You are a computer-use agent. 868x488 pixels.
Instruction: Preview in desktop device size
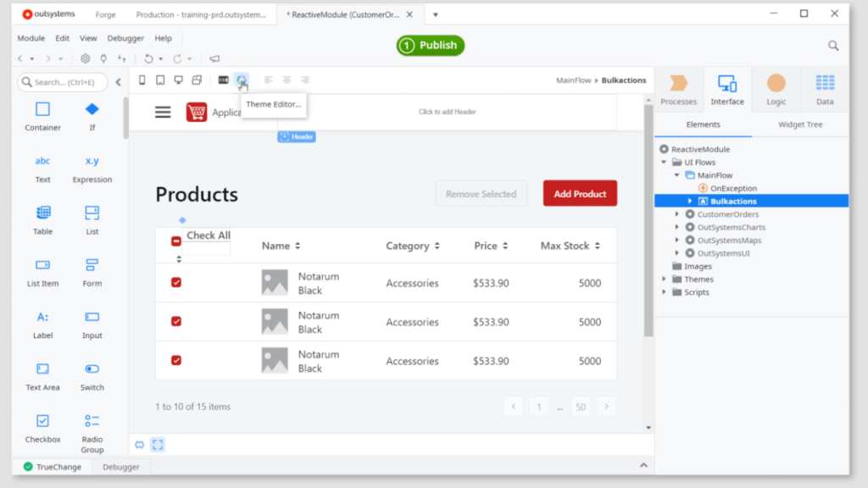pos(178,80)
